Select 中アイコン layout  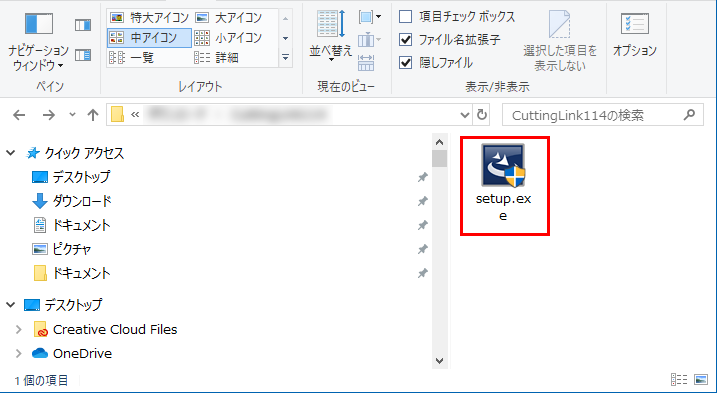coord(149,38)
